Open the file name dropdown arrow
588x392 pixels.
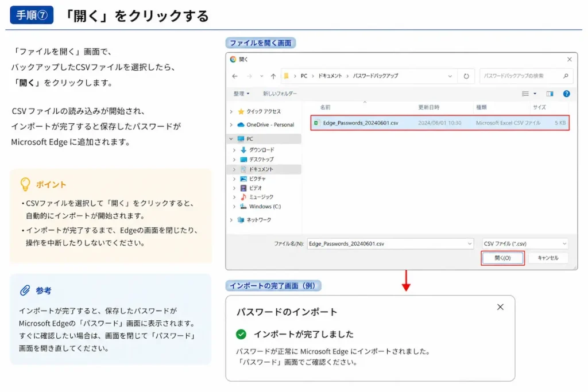(x=470, y=243)
